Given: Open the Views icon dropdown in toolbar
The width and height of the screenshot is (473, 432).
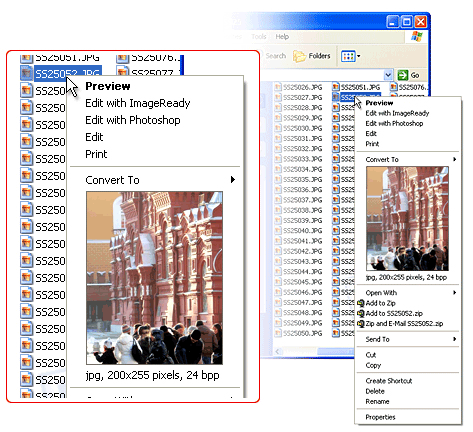Looking at the screenshot, I should coord(350,56).
